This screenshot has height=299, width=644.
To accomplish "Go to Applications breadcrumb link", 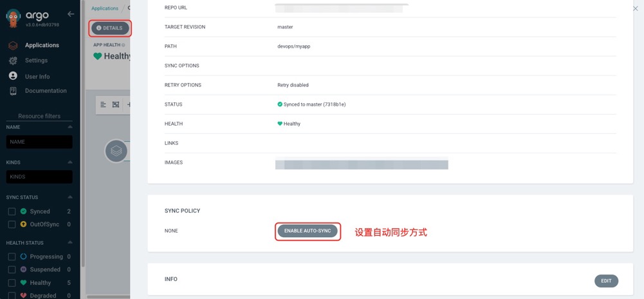I will (105, 8).
